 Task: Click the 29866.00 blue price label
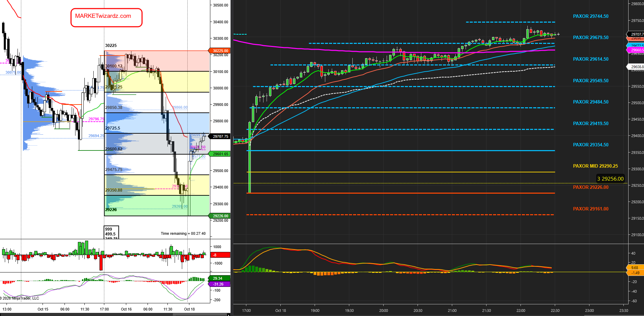pos(179,107)
